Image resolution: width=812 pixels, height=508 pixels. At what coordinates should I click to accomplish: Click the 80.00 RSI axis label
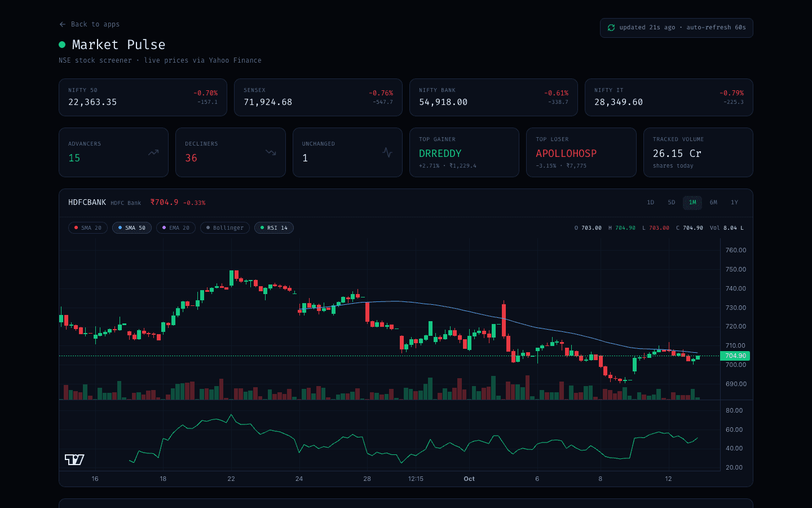coord(734,410)
